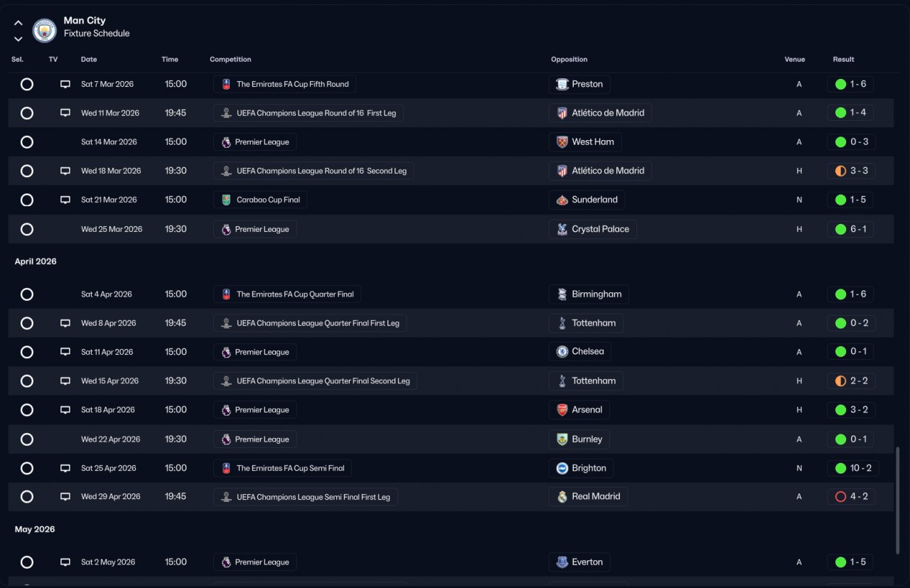910x588 pixels.
Task: Click the Carabao Cup logo in the Final row
Action: 226,200
